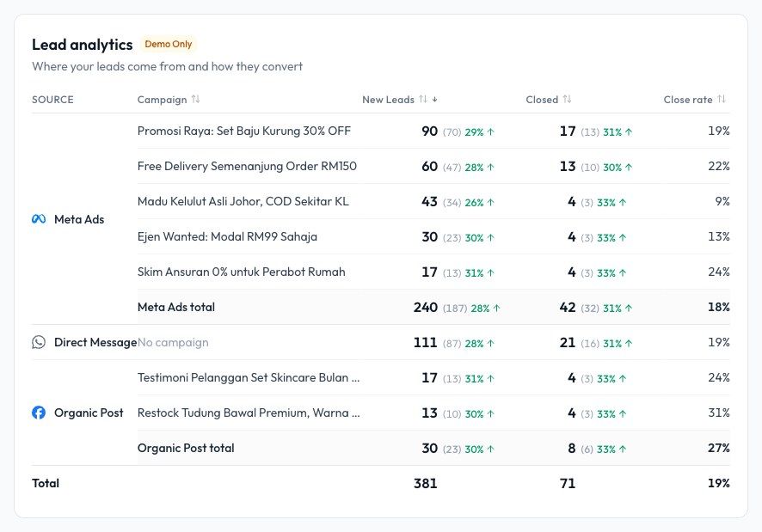This screenshot has height=532, width=762.
Task: Click the 111 new leads for Direct Message
Action: click(426, 343)
